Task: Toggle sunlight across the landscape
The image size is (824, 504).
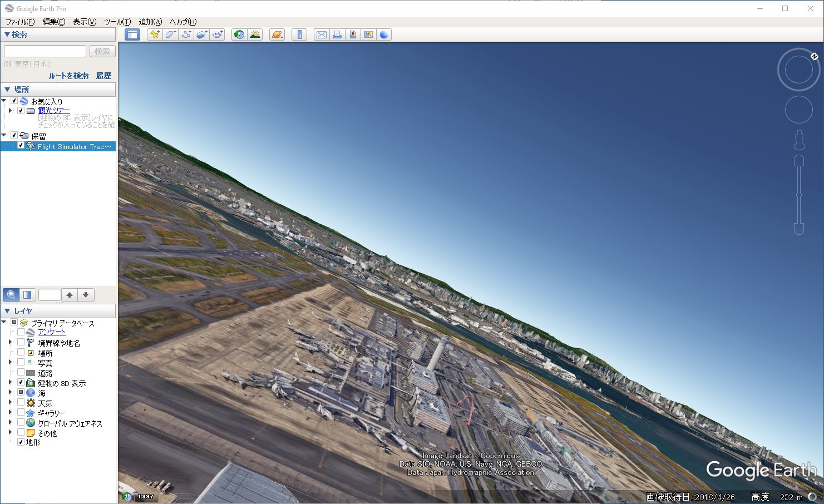Action: pyautogui.click(x=255, y=34)
